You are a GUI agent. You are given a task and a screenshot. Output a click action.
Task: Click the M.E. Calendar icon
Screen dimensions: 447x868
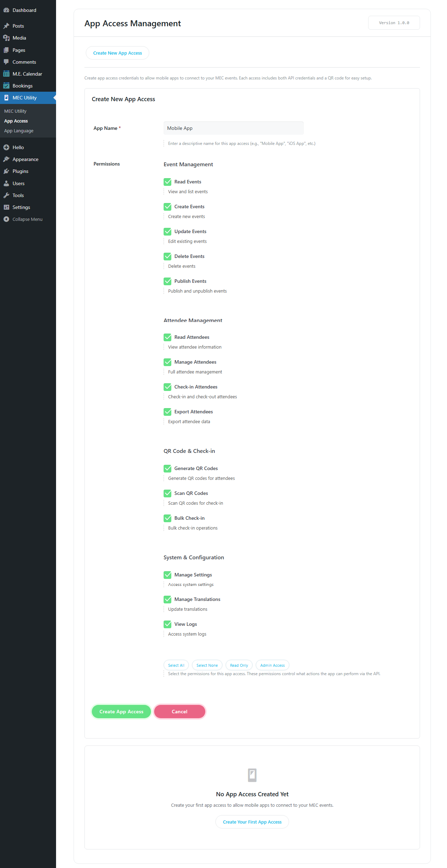click(6, 74)
